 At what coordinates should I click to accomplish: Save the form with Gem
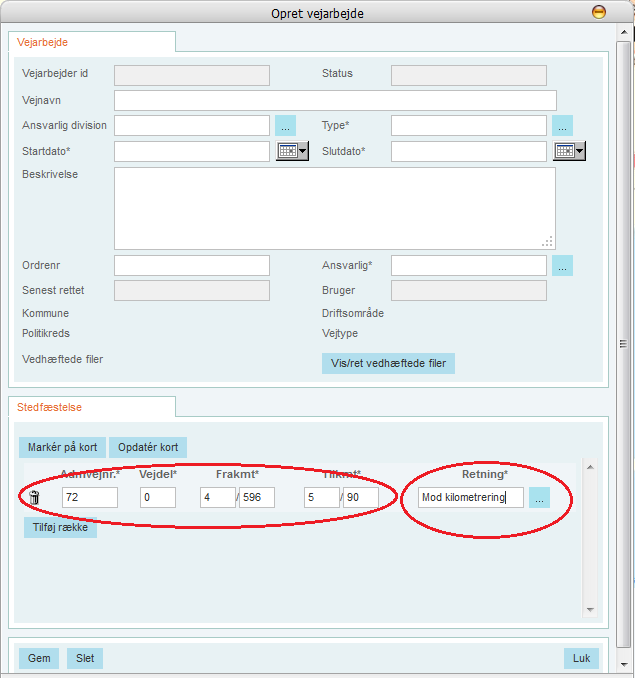39,658
